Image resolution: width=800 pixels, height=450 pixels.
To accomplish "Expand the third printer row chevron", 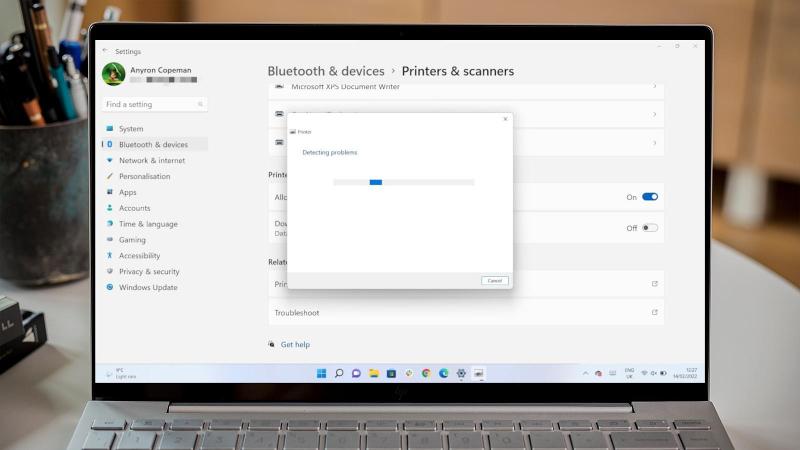I will tap(655, 143).
